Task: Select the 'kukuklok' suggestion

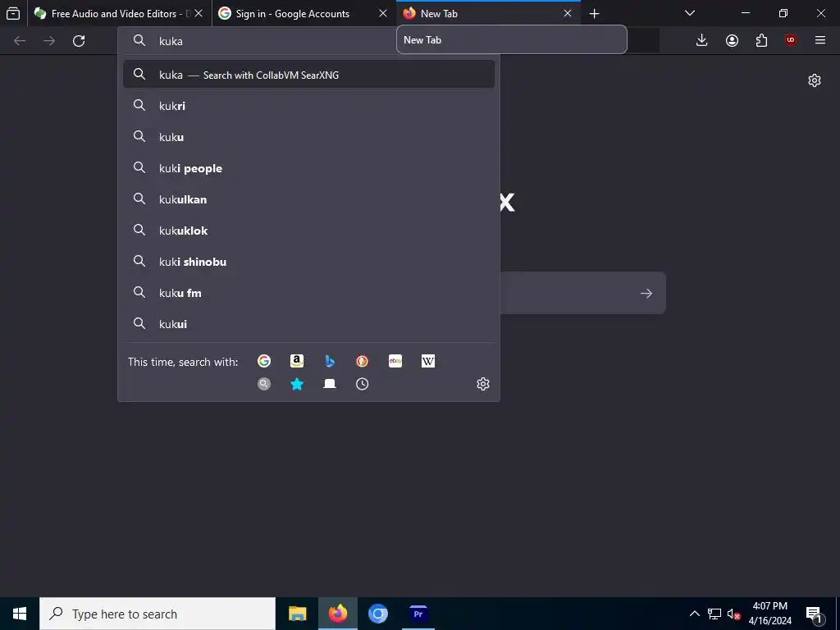Action: click(308, 231)
